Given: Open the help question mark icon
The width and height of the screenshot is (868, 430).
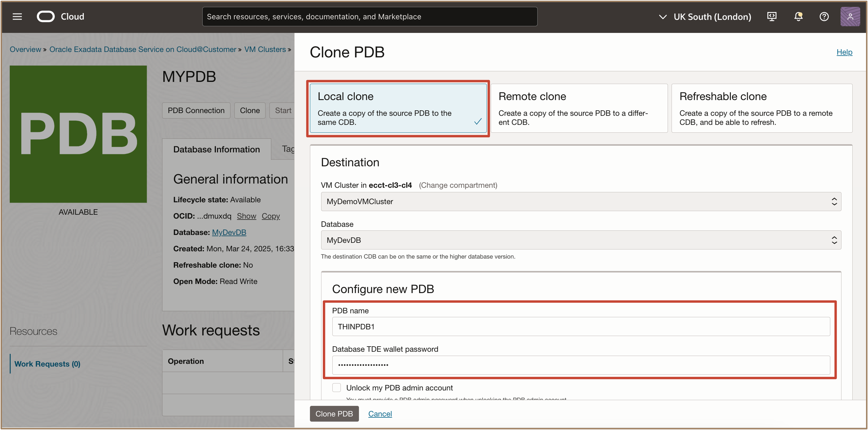Looking at the screenshot, I should (x=824, y=16).
